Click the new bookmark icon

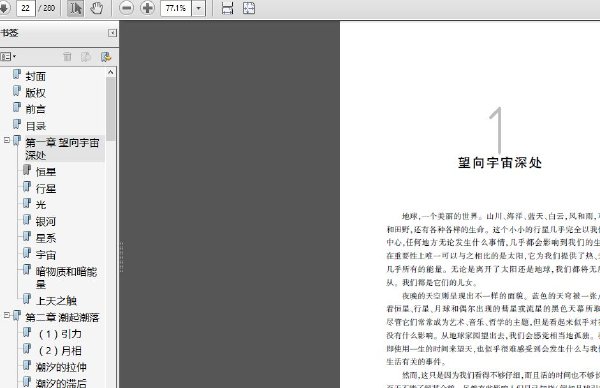click(x=86, y=57)
